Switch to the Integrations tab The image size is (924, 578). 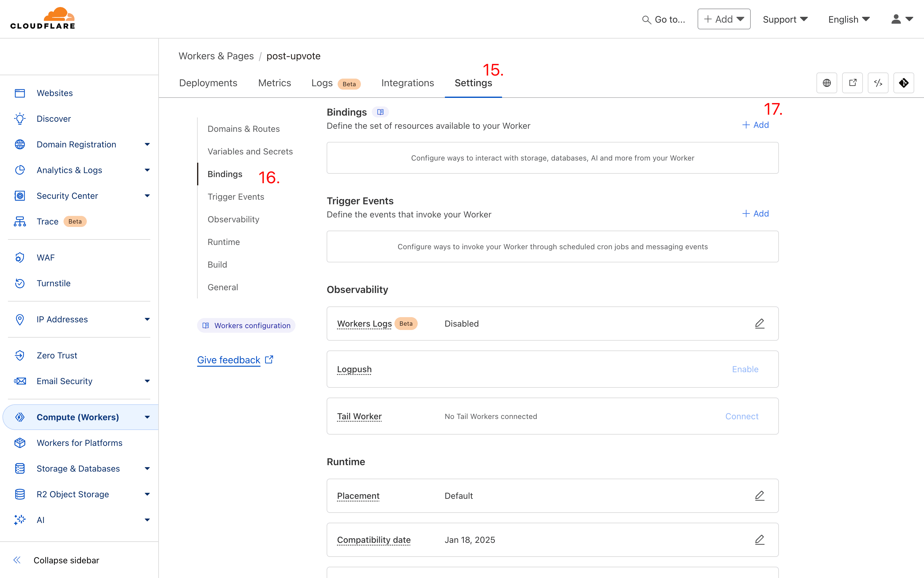coord(407,83)
